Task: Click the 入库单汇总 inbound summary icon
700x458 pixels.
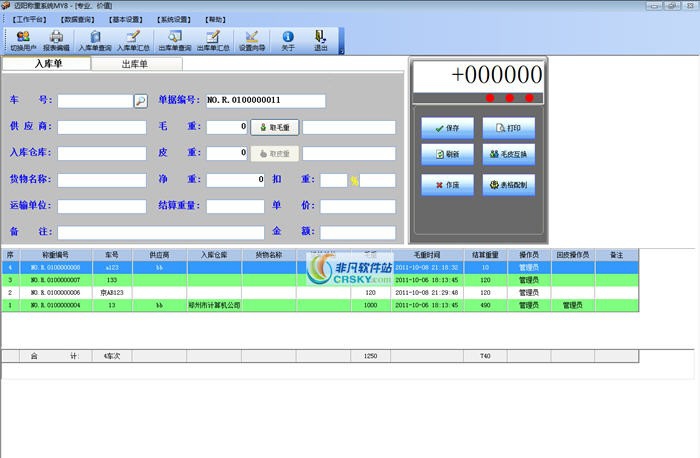Action: [133, 40]
